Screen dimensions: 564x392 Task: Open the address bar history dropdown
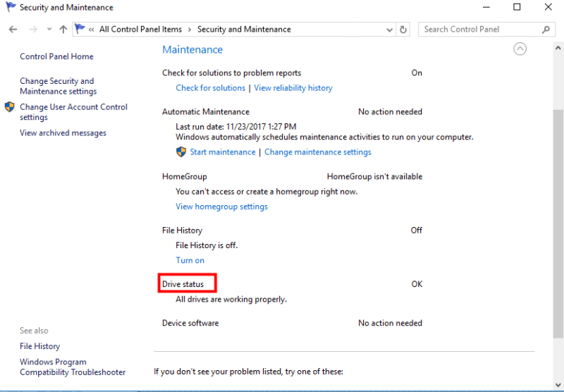tap(389, 30)
